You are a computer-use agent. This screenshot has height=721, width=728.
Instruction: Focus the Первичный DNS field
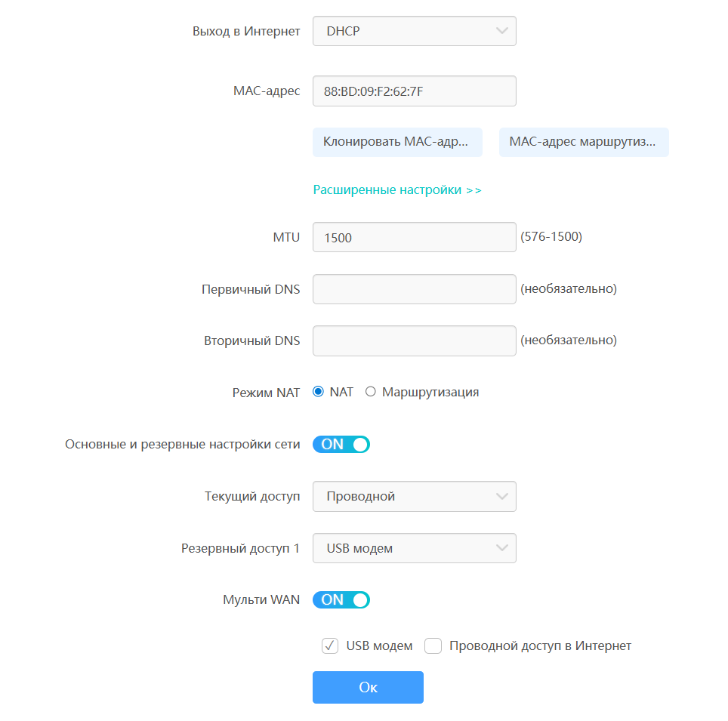pos(414,289)
